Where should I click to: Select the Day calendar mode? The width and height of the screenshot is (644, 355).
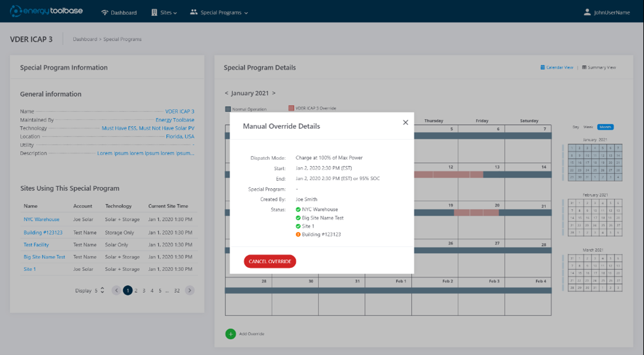click(576, 127)
